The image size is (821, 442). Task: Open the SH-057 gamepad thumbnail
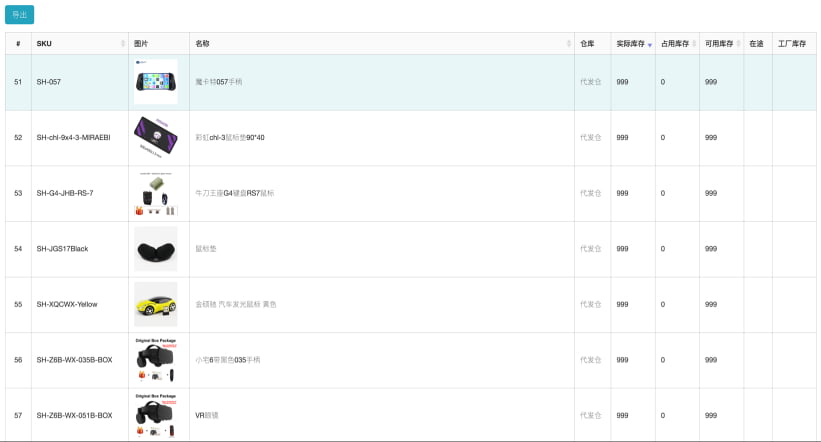tap(156, 82)
